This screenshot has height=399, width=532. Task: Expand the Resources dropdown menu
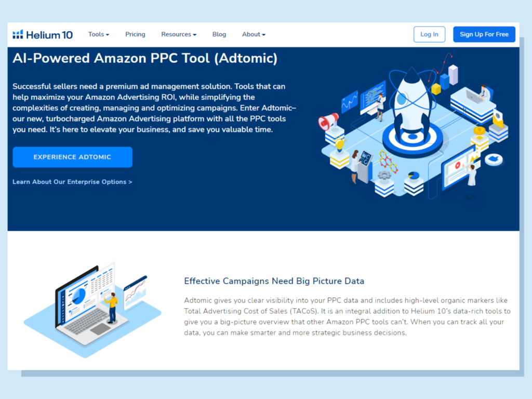point(179,34)
